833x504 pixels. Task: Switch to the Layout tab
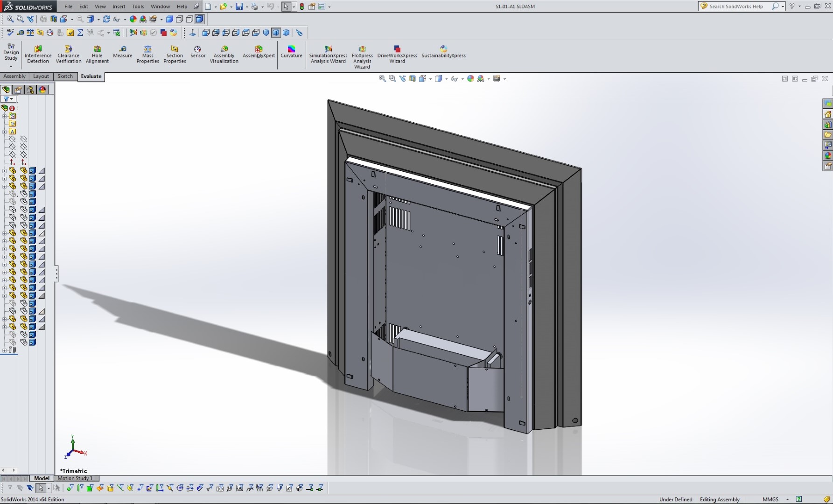[x=41, y=77]
